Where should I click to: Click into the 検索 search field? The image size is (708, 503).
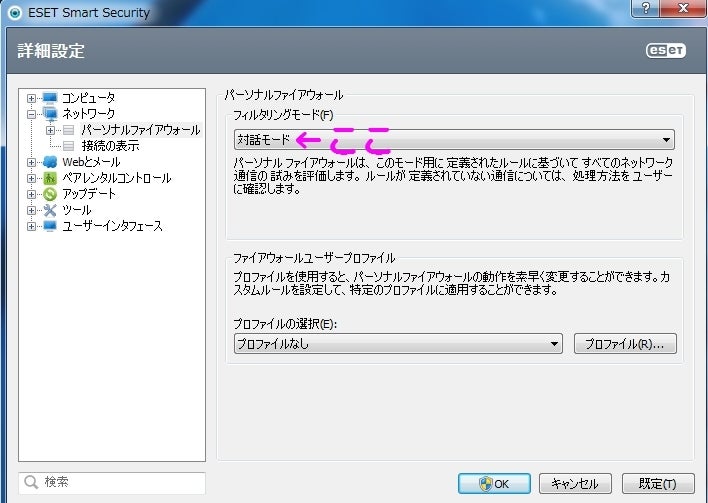[x=112, y=483]
